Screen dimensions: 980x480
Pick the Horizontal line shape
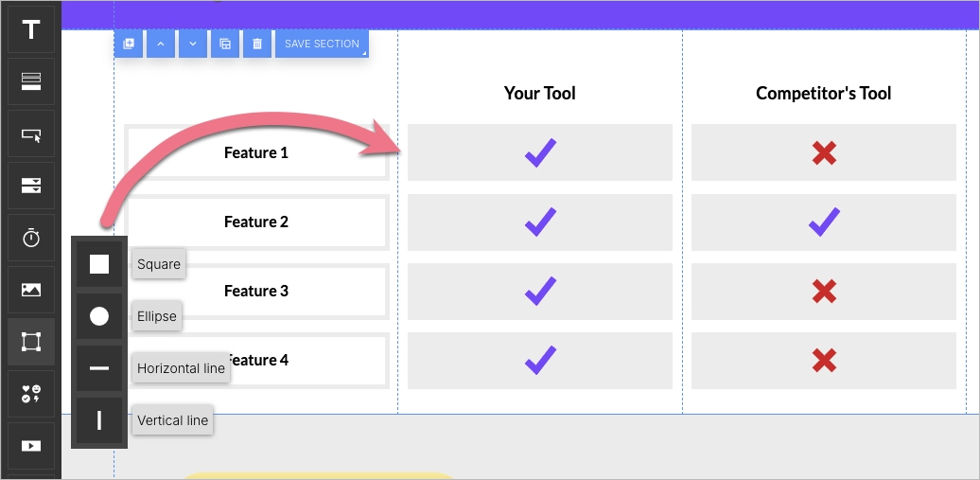99,368
